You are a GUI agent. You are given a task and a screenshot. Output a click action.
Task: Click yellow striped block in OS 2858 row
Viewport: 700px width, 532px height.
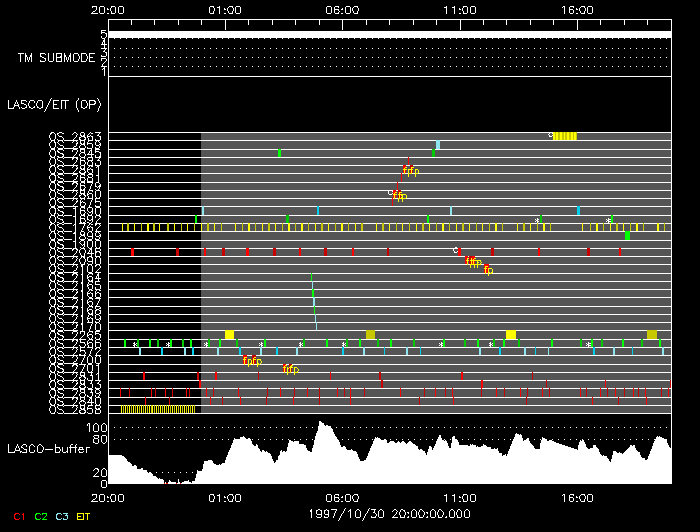tap(158, 409)
